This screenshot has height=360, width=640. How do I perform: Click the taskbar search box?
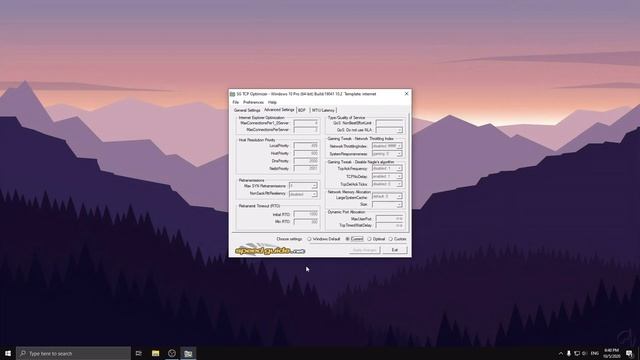[73, 353]
